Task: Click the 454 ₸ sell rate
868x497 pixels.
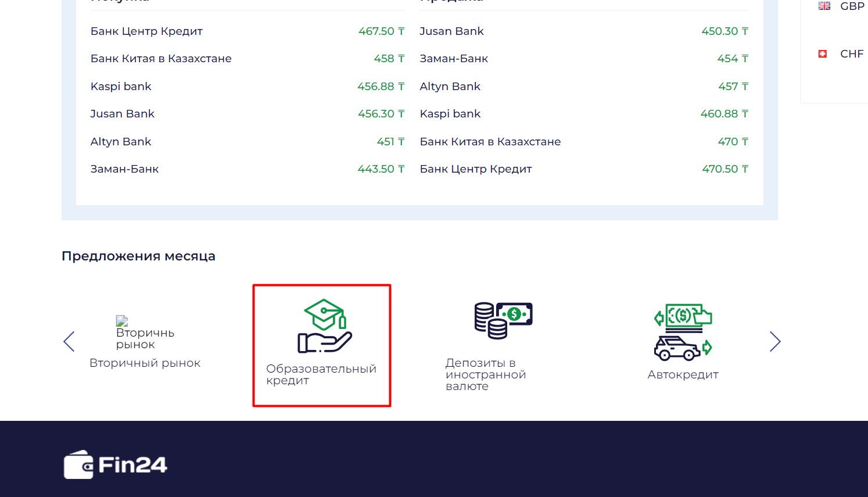Action: [x=733, y=59]
